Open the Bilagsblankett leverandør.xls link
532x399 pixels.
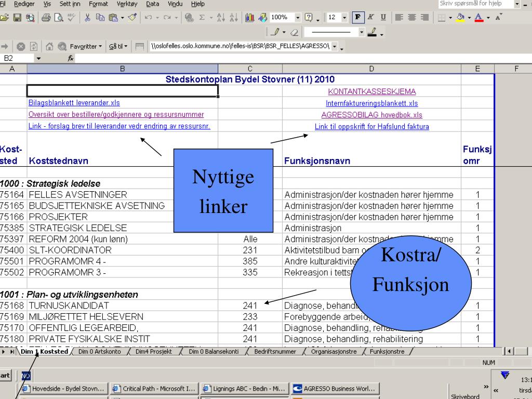(74, 103)
